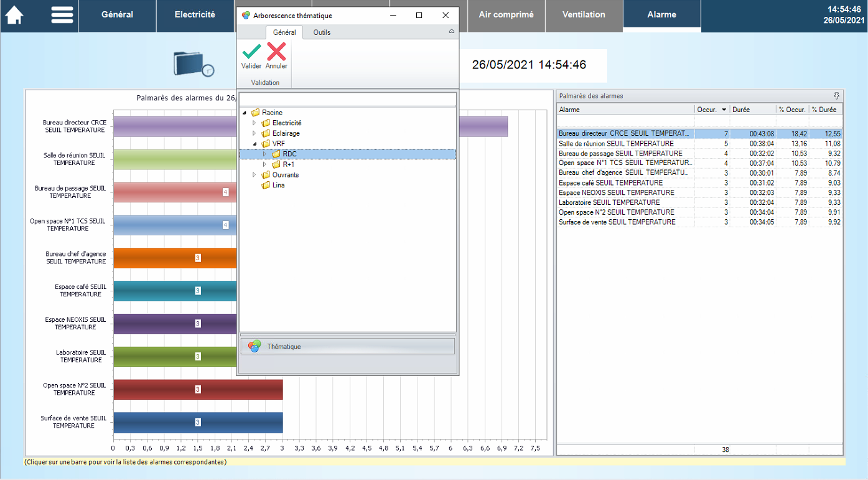The image size is (868, 480).
Task: Select the Eclairage tree item
Action: click(286, 134)
